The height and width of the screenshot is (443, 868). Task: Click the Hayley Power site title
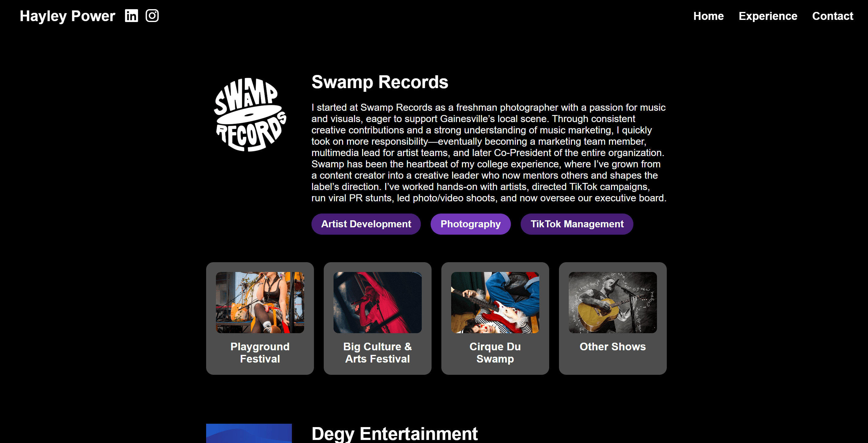pyautogui.click(x=67, y=16)
